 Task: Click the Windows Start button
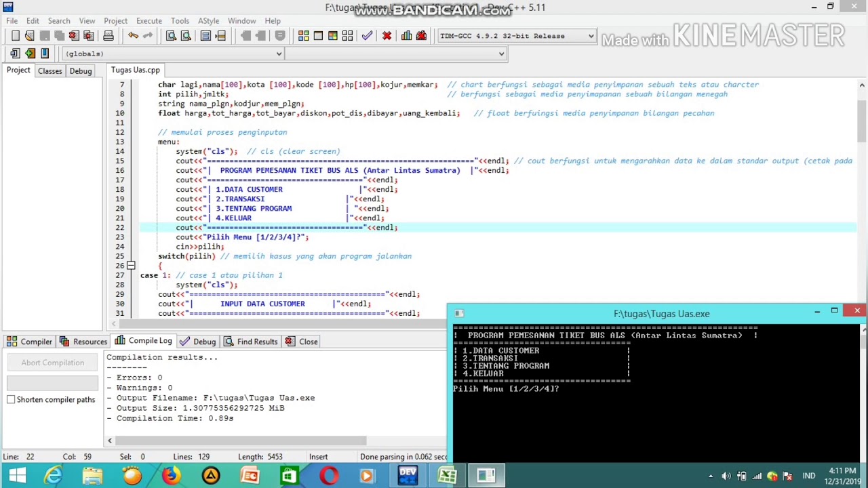click(x=17, y=475)
